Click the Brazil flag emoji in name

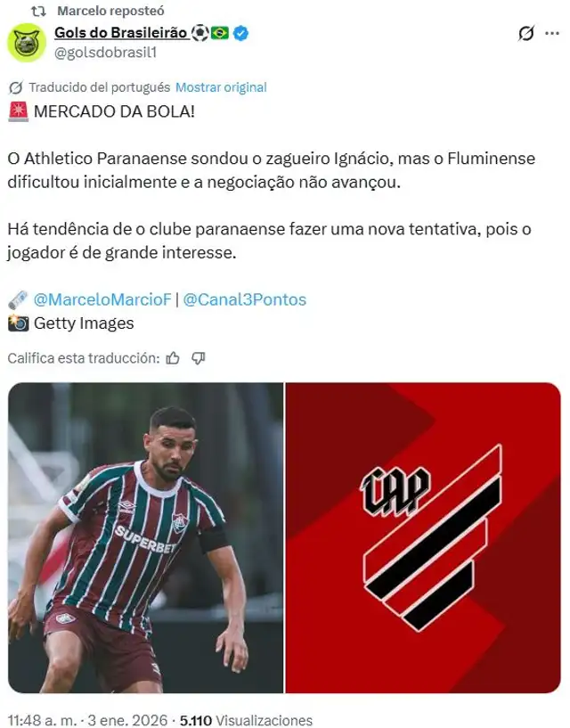(220, 33)
